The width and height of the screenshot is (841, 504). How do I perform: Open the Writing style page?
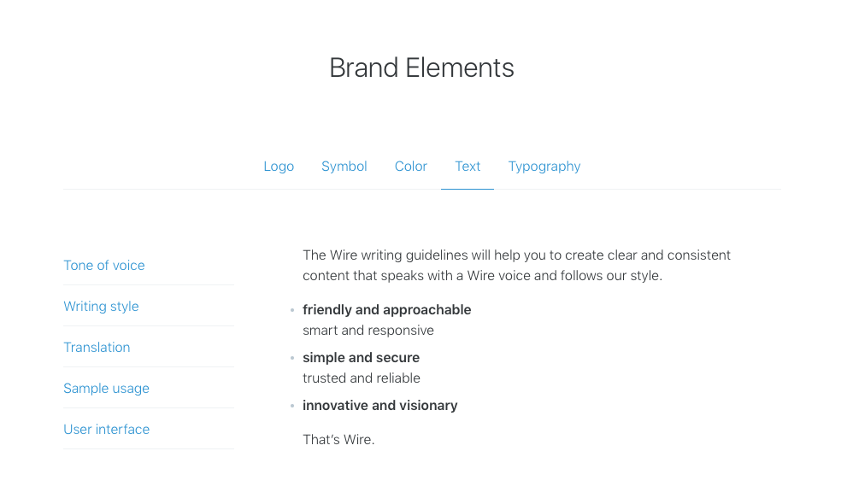click(x=101, y=306)
